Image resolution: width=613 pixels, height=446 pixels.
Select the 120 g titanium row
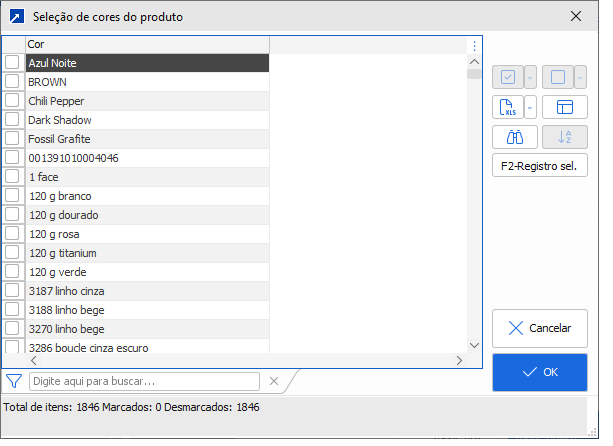pyautogui.click(x=147, y=253)
